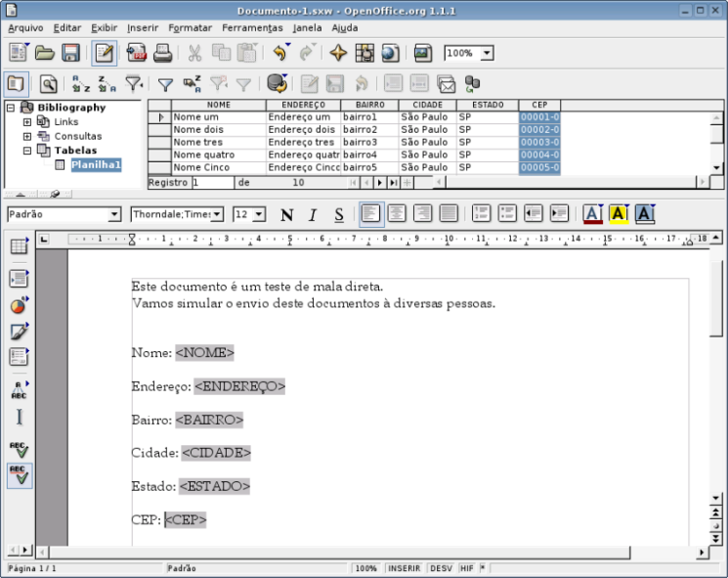Viewport: 728px width, 578px height.
Task: Print the document using the printer icon
Action: [x=162, y=53]
